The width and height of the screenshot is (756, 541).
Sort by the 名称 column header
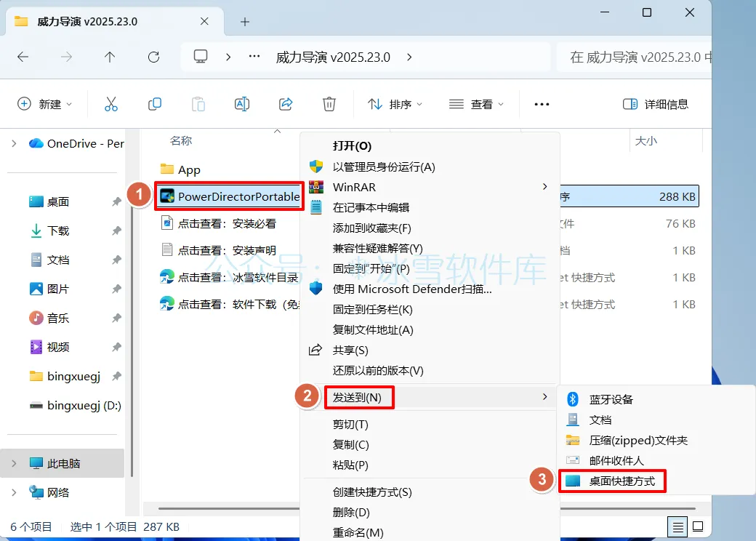[x=181, y=141]
